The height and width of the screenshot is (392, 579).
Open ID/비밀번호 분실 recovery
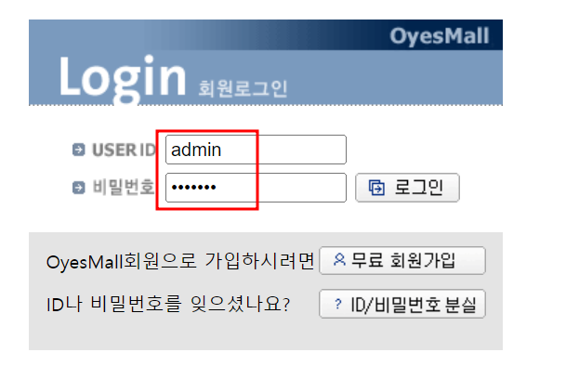[402, 304]
